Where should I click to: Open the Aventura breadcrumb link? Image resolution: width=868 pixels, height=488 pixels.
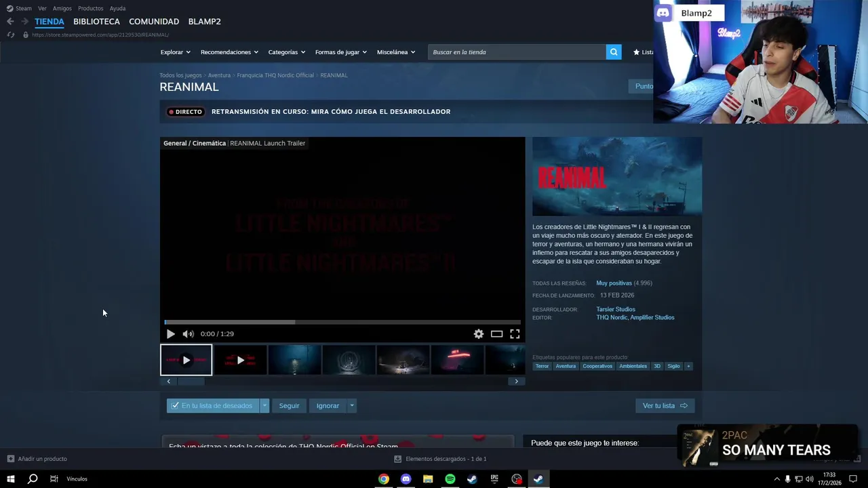tap(219, 75)
